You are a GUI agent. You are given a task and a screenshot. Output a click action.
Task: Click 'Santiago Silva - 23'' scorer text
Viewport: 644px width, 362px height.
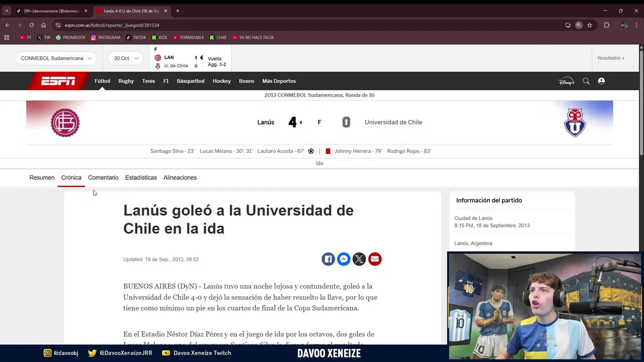click(x=172, y=151)
